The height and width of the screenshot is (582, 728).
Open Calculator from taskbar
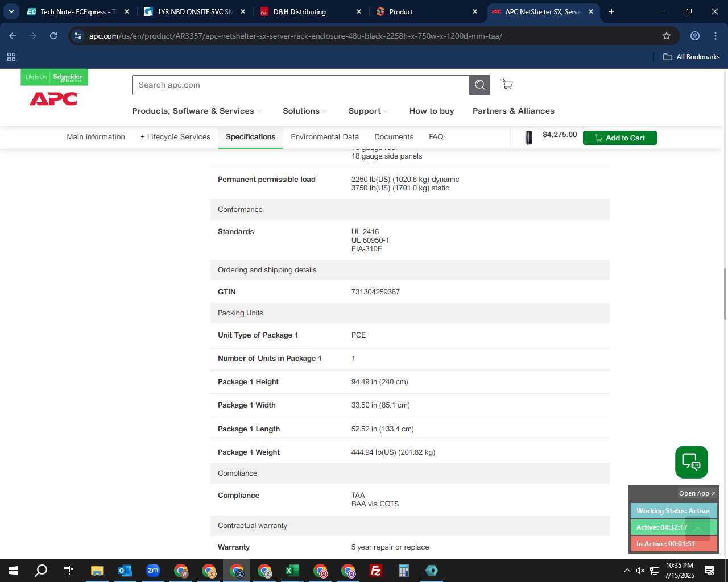pyautogui.click(x=403, y=571)
